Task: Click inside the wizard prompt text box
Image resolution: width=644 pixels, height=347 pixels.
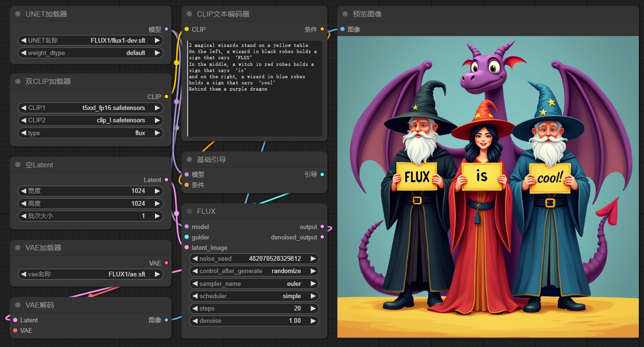Action: 254,89
